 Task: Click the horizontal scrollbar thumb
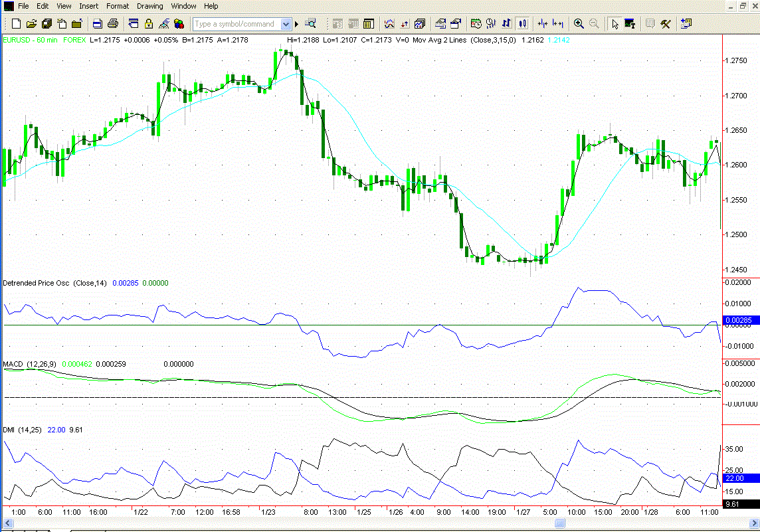coord(560,523)
